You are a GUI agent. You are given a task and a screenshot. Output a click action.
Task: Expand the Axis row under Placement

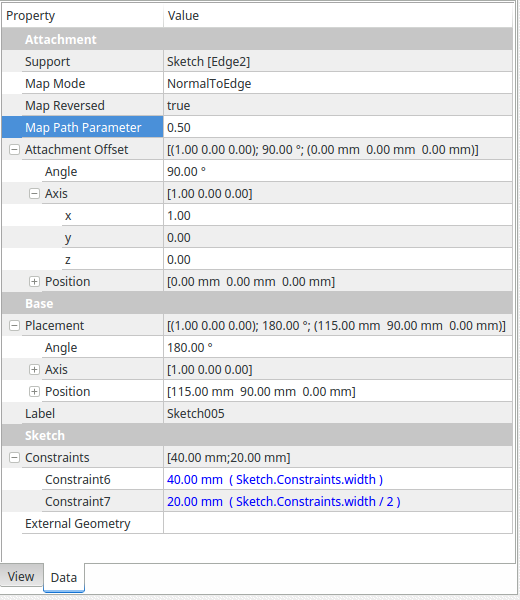34,370
